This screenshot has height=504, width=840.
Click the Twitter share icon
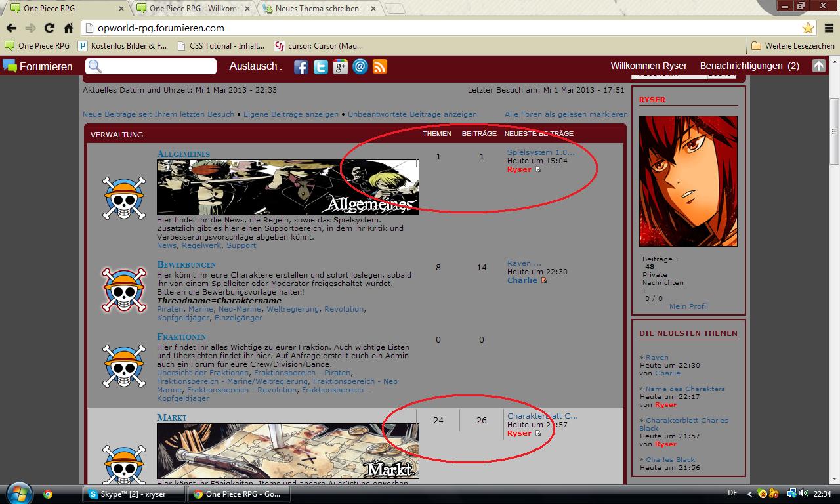(x=321, y=66)
